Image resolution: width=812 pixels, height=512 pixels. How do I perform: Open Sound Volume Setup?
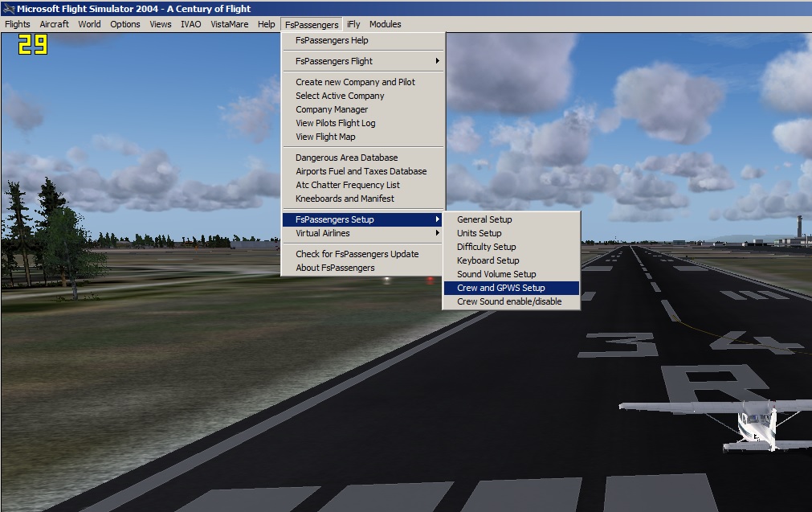511,274
